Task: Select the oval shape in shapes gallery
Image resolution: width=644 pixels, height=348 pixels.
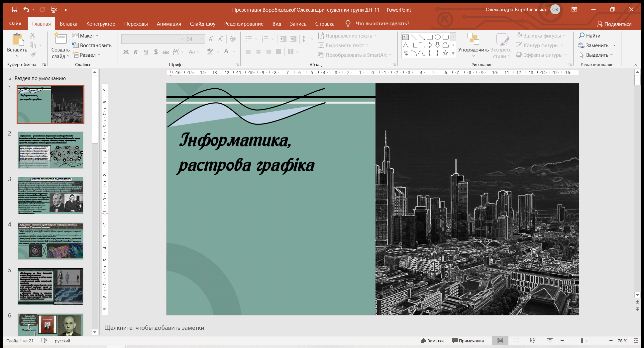Action: pos(437,37)
